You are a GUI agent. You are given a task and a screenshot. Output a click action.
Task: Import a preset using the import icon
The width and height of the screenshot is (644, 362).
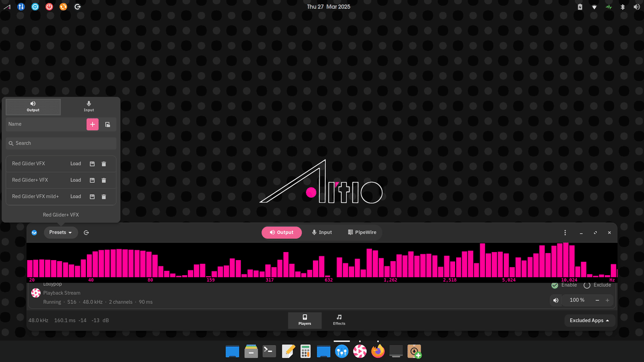(x=107, y=124)
